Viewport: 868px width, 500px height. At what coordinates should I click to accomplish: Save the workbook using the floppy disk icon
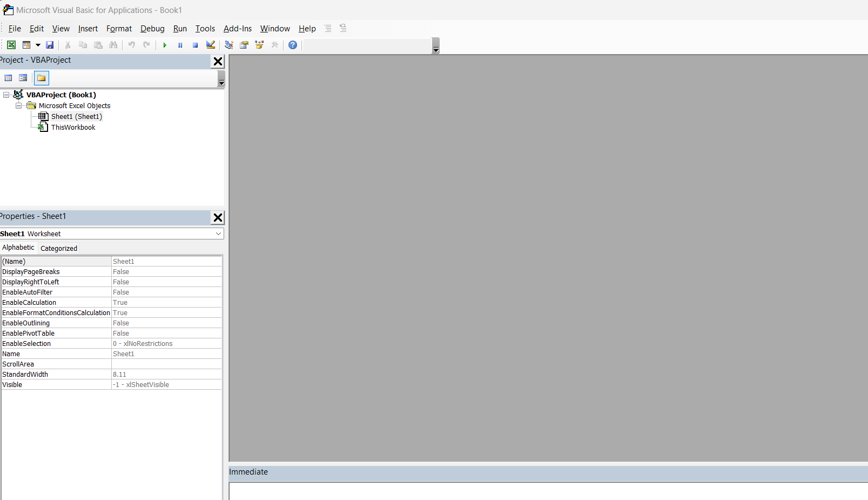(50, 45)
